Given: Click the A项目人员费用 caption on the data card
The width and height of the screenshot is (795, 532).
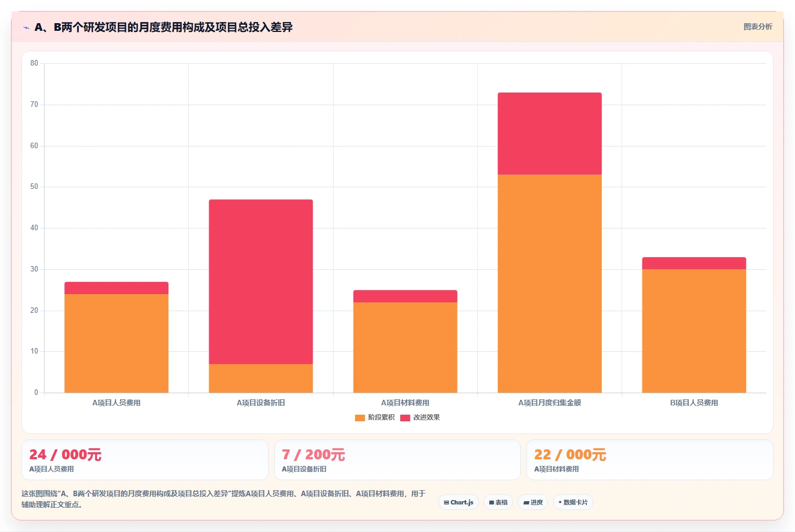Looking at the screenshot, I should (x=51, y=469).
